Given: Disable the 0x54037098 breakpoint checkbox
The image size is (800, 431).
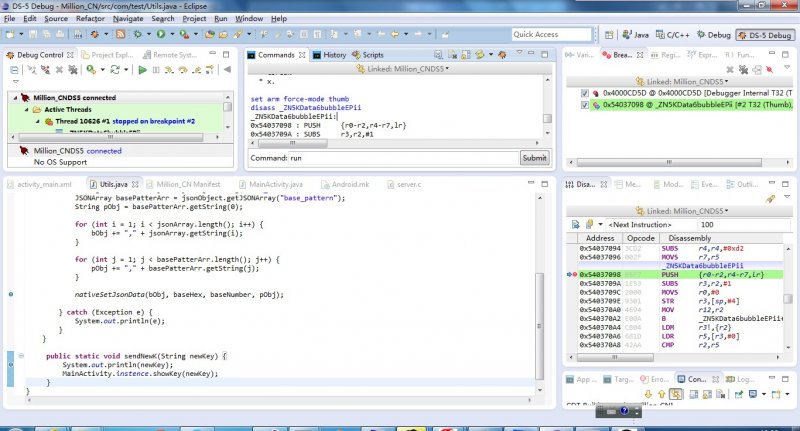Looking at the screenshot, I should tap(587, 104).
